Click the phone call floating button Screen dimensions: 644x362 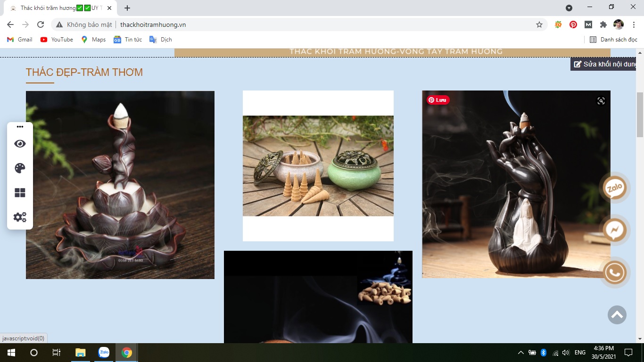click(614, 272)
